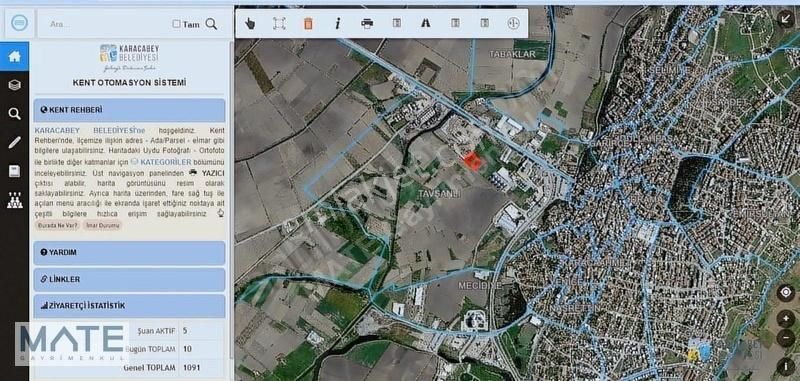Activate the rectangle selection extent tool
This screenshot has height=381, width=800.
point(279,23)
